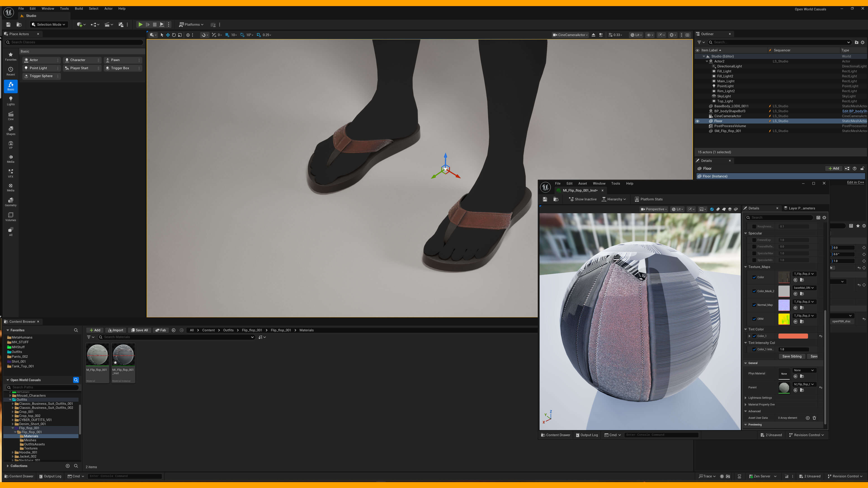Expand the Hoodie_001 folder in tree
The image size is (868, 488).
[x=13, y=452]
